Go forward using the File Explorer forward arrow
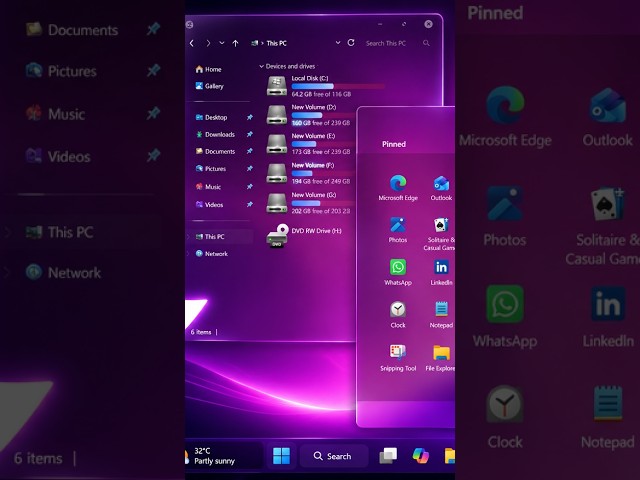Screen dimensions: 640x480 tap(208, 43)
